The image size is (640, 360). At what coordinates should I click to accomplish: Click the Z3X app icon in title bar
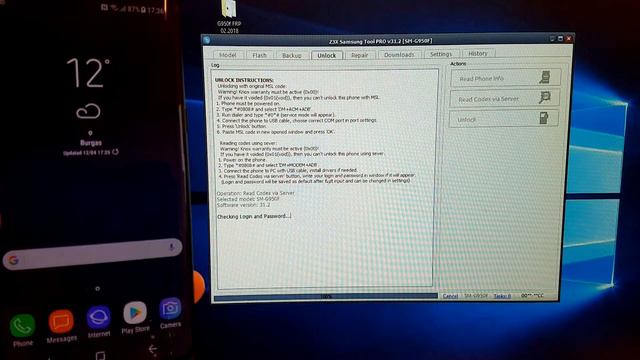[x=207, y=40]
